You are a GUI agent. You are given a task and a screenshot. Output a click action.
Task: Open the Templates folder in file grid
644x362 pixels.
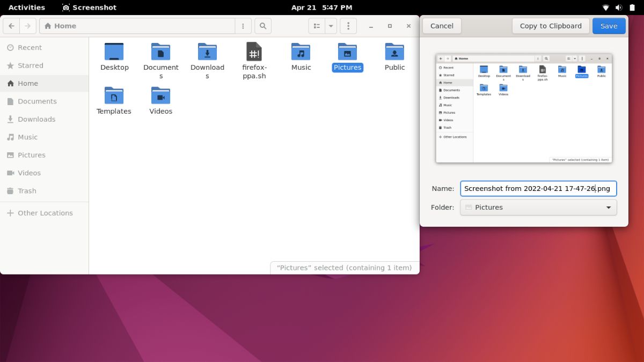114,98
